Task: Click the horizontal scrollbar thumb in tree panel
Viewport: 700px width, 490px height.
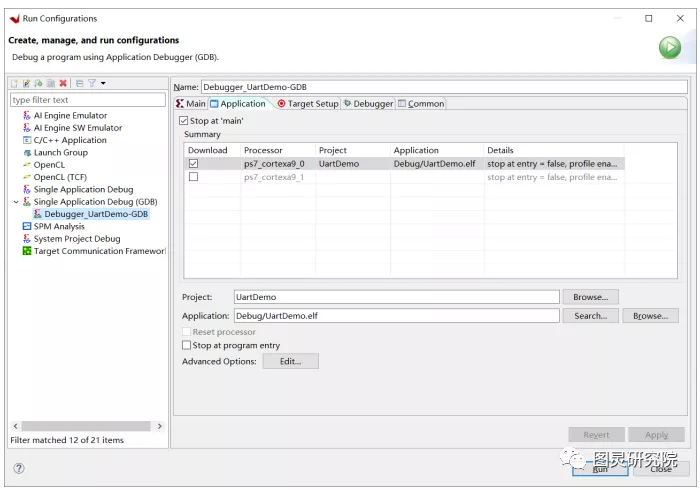Action: (x=86, y=426)
